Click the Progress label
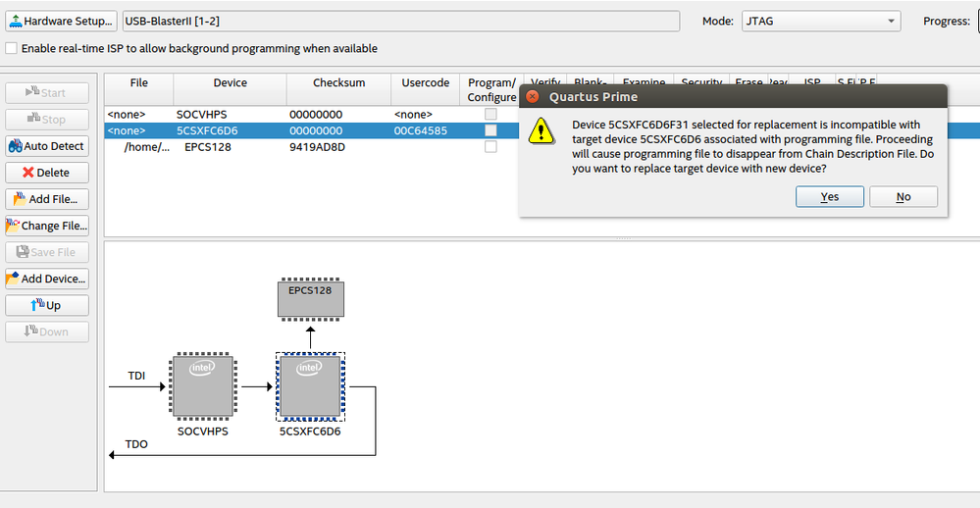 tap(947, 21)
